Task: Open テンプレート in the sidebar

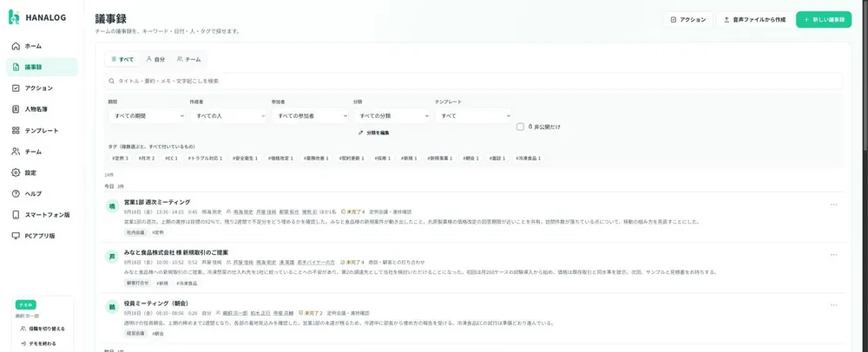Action: 42,130
